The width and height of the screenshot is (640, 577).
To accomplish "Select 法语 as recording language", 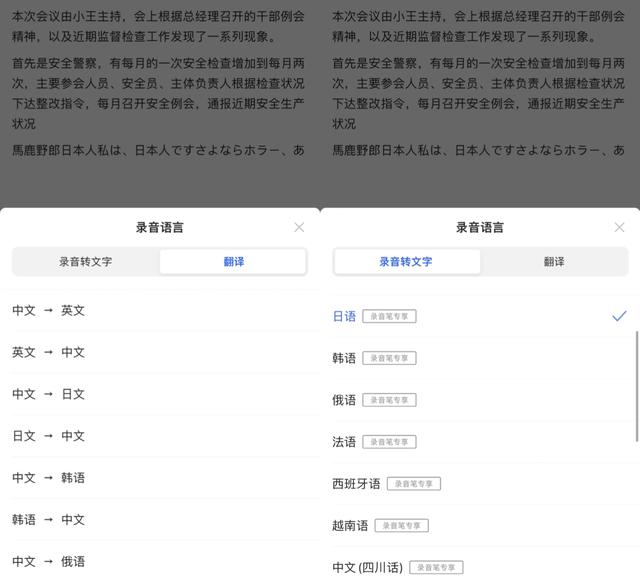I will 480,442.
